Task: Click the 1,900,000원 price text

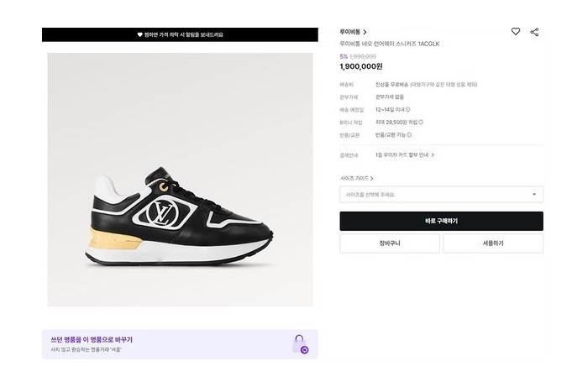Action: click(361, 66)
